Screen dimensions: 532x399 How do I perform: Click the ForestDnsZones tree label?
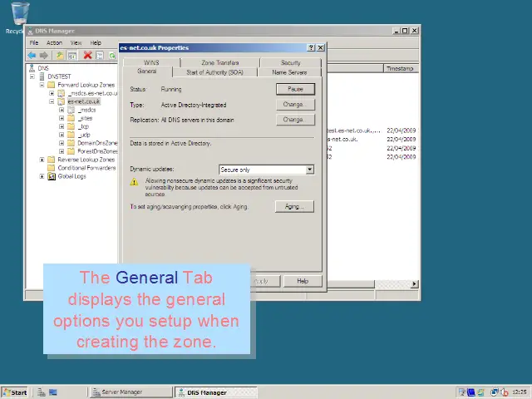coord(97,151)
